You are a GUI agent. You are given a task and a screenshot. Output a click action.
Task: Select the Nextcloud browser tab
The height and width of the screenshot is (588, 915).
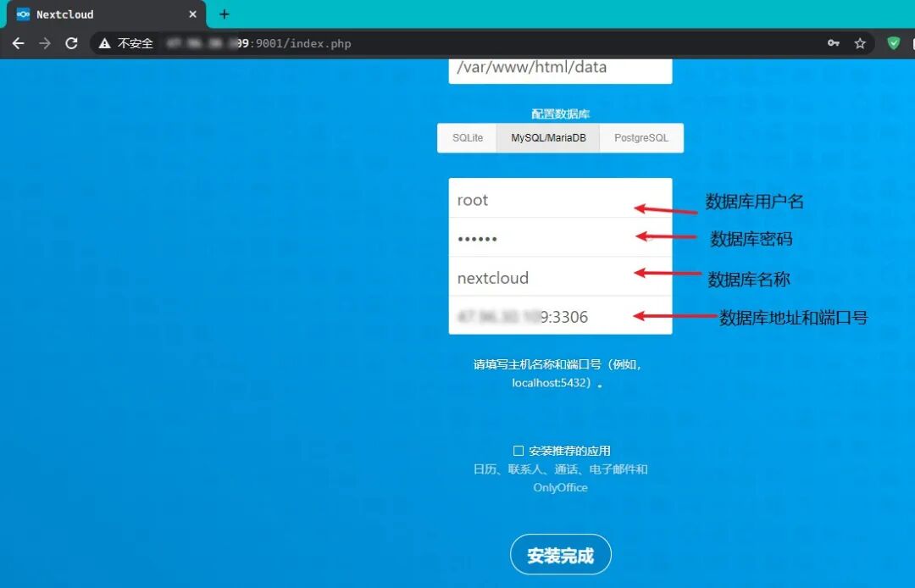tap(106, 14)
